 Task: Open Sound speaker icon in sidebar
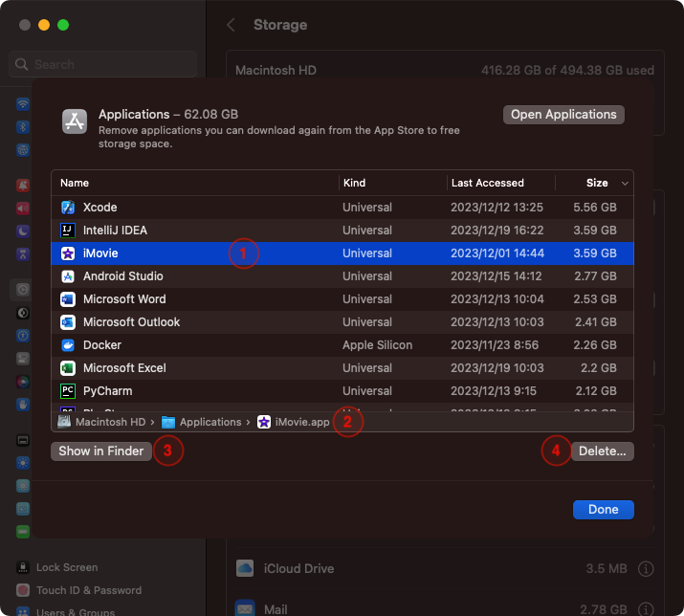coord(23,209)
